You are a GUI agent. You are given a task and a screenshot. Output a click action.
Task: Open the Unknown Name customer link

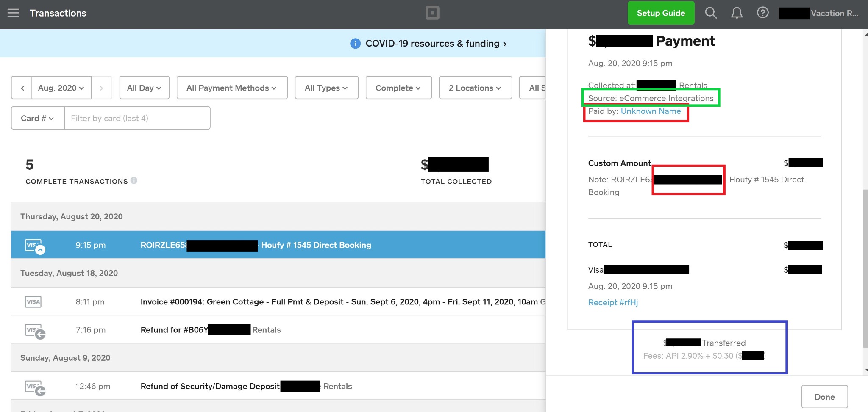[651, 111]
